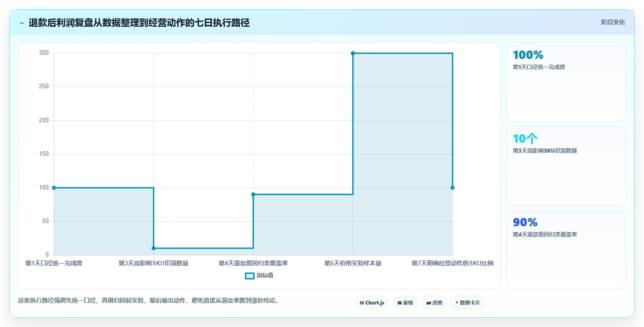Open the 90% 第4天退款原因归类覆盖率 card
Screen dimensions: 644x327
tap(566, 249)
